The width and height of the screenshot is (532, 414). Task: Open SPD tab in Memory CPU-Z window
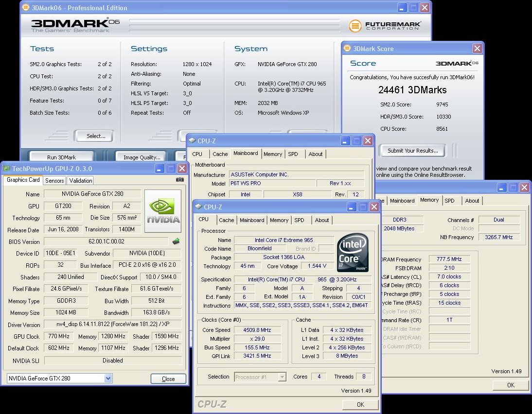point(449,200)
